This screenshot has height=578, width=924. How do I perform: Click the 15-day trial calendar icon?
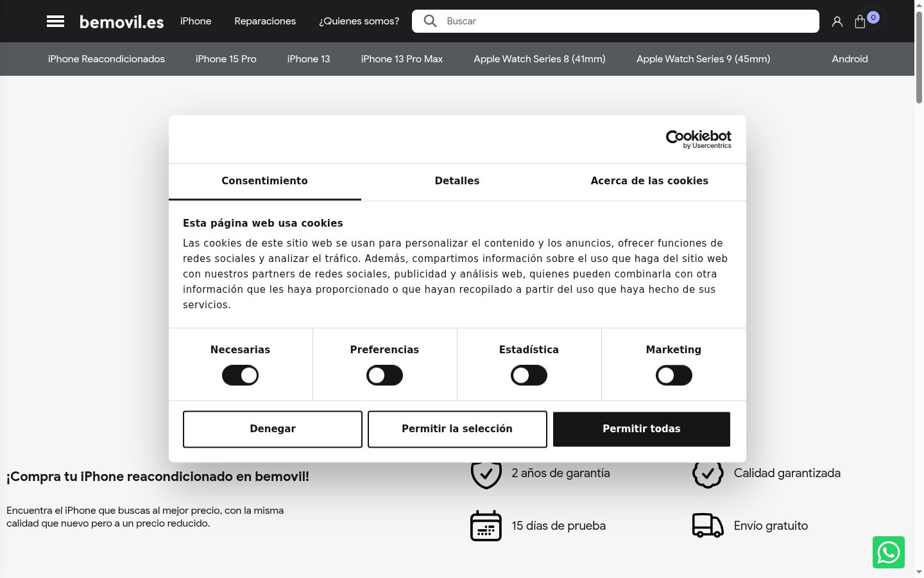tap(486, 526)
